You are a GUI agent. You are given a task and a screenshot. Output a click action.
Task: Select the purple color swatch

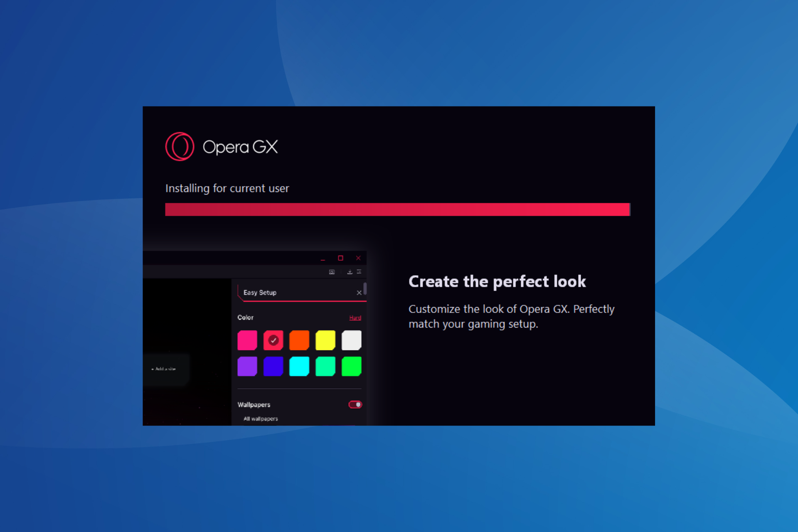tap(247, 365)
